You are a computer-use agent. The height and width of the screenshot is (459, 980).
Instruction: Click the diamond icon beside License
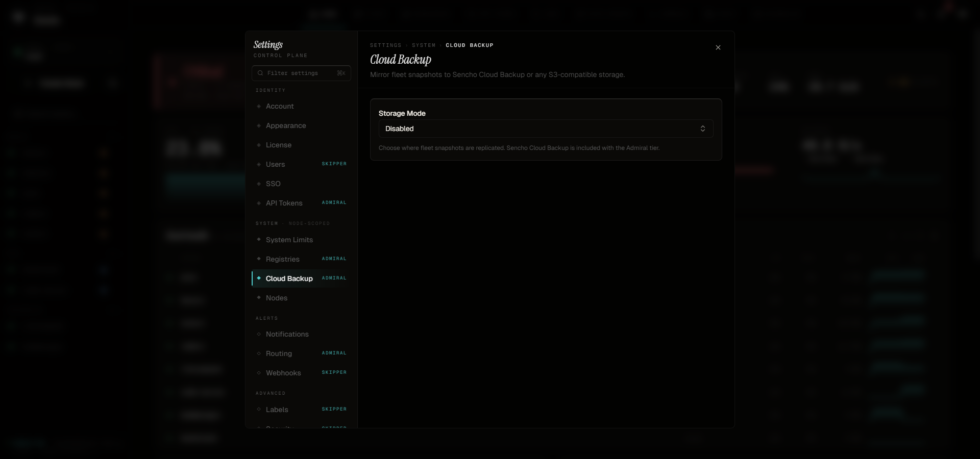point(259,145)
